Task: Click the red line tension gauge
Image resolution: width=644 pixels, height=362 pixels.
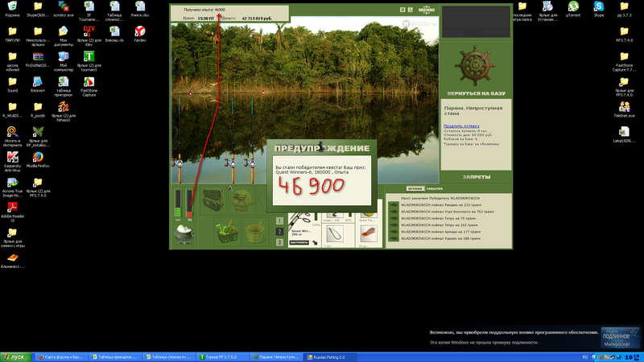Action: pyautogui.click(x=189, y=204)
